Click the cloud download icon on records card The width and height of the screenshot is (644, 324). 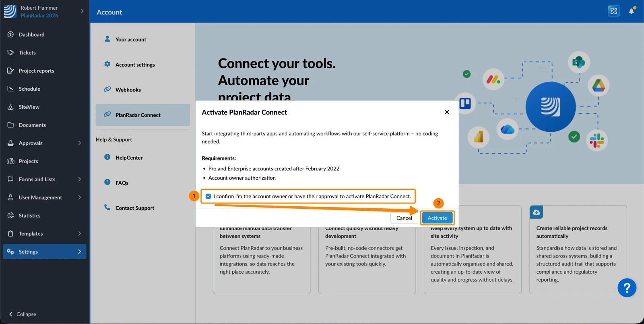pyautogui.click(x=537, y=212)
